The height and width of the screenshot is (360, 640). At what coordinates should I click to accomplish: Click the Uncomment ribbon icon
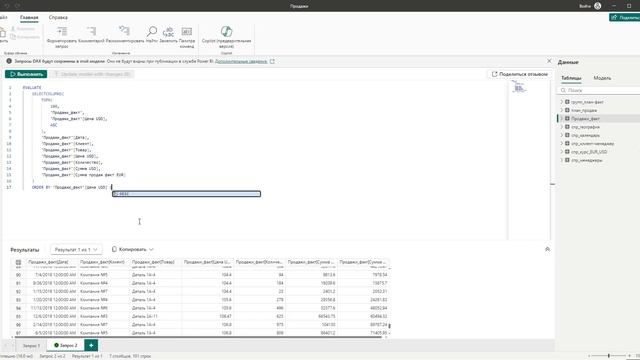124,31
